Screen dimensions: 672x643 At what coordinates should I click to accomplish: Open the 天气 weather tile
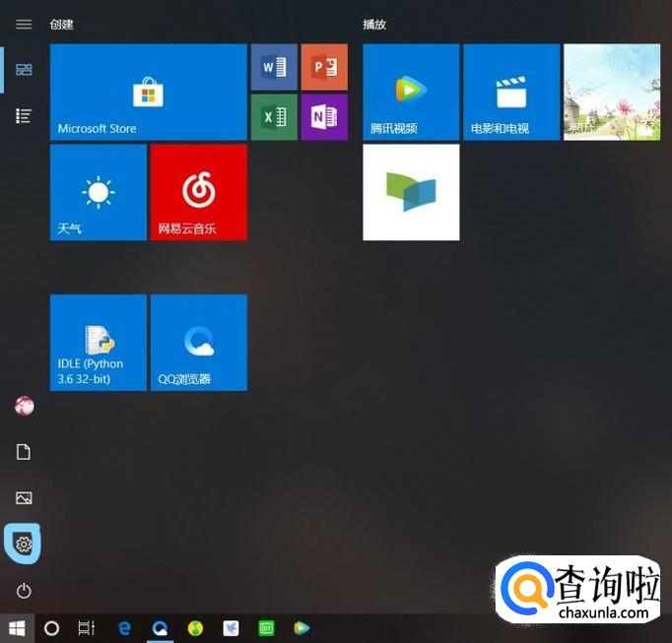pos(99,192)
